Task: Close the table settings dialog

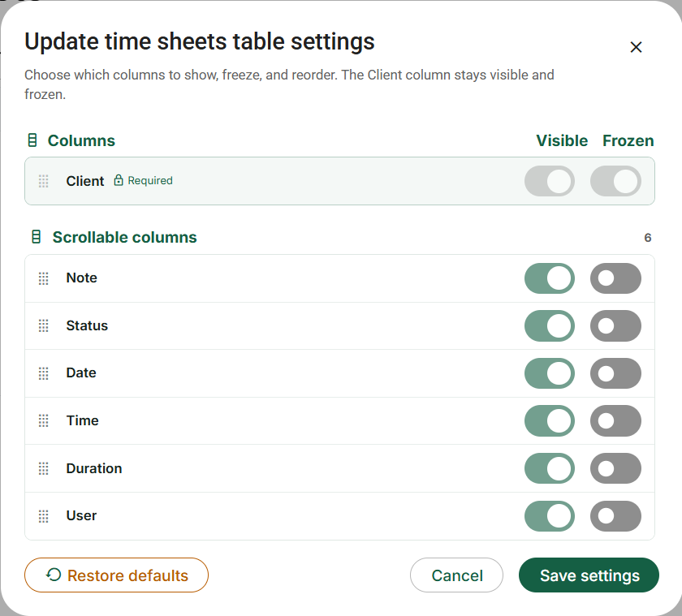Action: click(636, 47)
